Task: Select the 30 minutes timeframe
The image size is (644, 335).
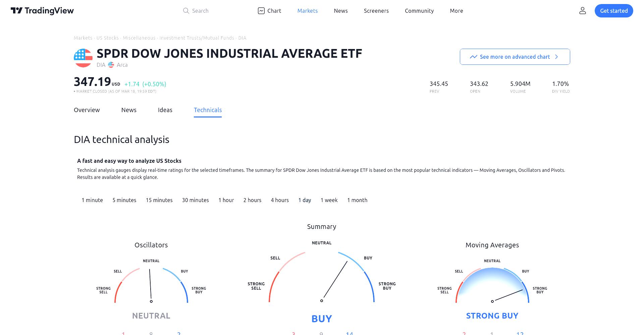Action: tap(196, 200)
